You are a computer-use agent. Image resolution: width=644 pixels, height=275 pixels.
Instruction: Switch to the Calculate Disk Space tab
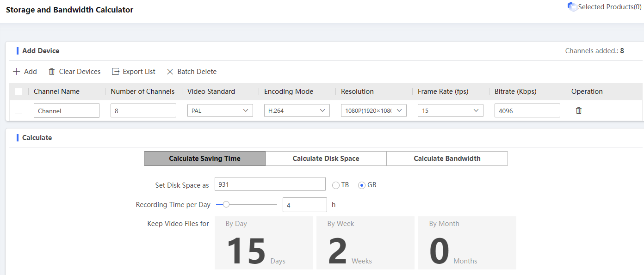click(x=326, y=159)
